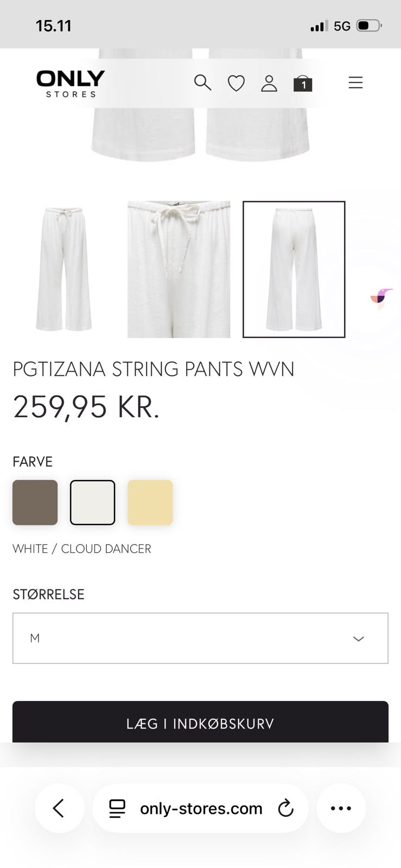Image resolution: width=401 pixels, height=868 pixels.
Task: Select the brown color swatch
Action: (x=35, y=502)
